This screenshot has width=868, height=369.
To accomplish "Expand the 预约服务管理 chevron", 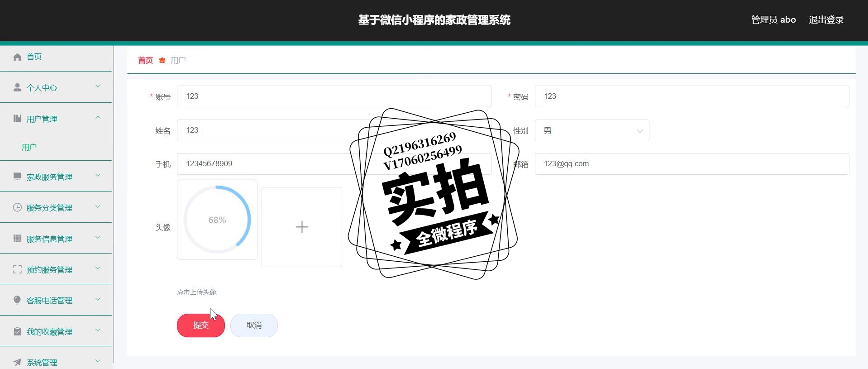I will 98,268.
